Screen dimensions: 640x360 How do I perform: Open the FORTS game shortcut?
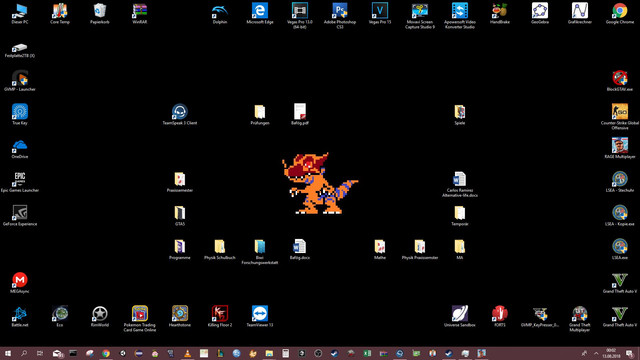[500, 316]
